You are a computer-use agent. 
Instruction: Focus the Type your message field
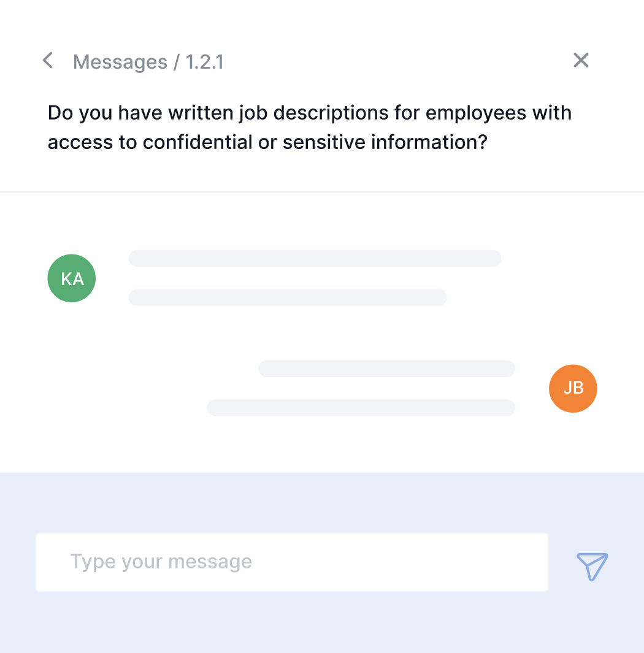[x=292, y=562]
